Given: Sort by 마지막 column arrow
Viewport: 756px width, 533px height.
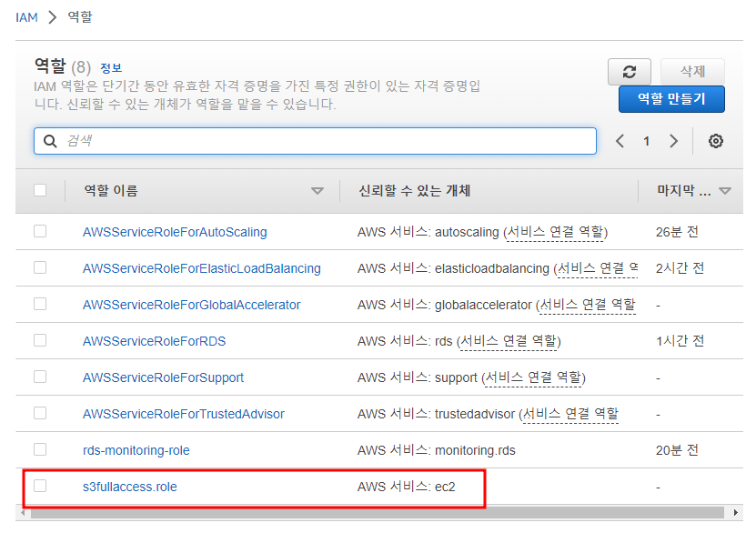Looking at the screenshot, I should [x=725, y=191].
